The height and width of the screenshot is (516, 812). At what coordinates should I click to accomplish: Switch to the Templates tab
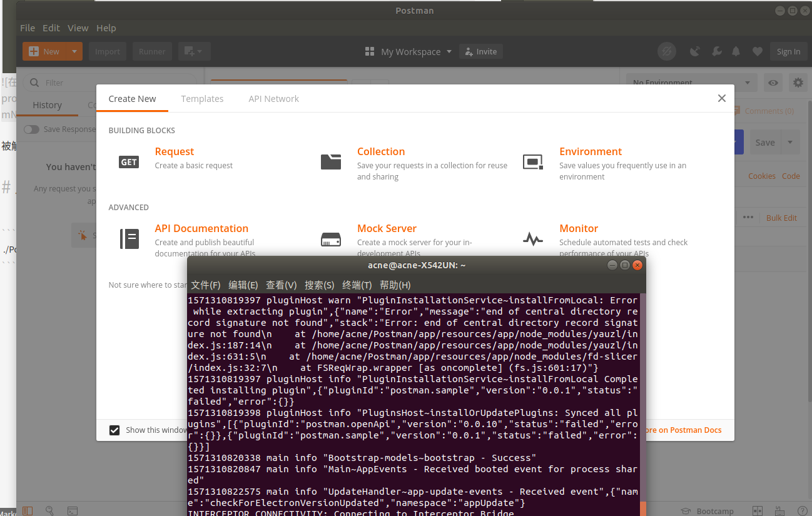202,98
